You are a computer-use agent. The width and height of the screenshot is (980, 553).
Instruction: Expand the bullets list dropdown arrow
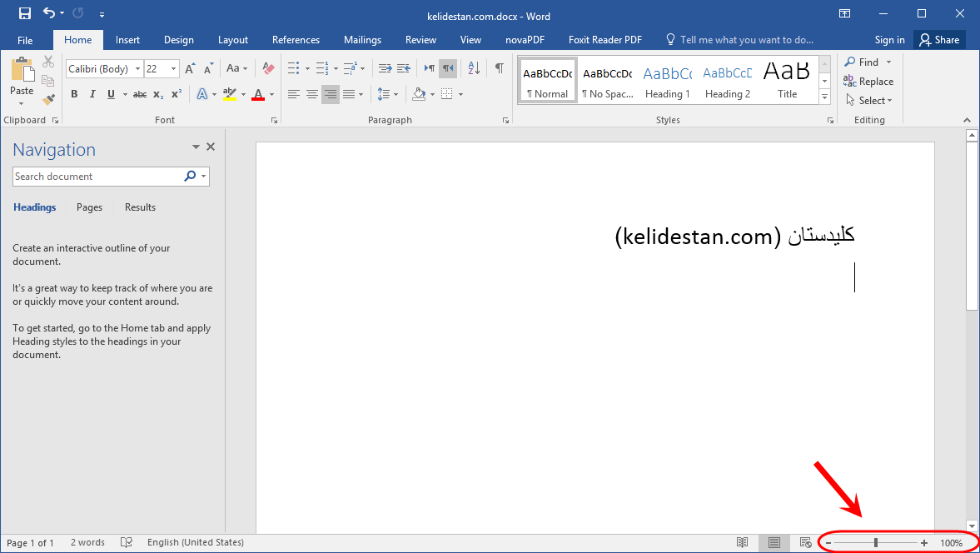coord(307,69)
